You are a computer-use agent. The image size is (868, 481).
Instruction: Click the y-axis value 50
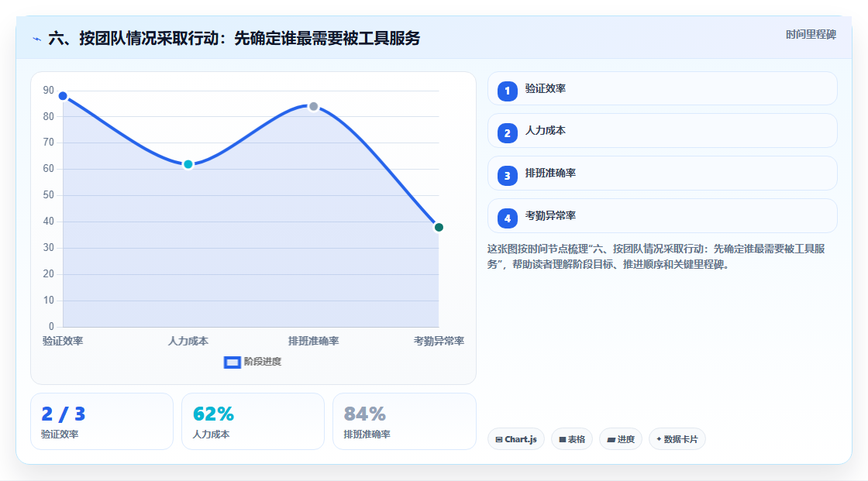coord(48,195)
